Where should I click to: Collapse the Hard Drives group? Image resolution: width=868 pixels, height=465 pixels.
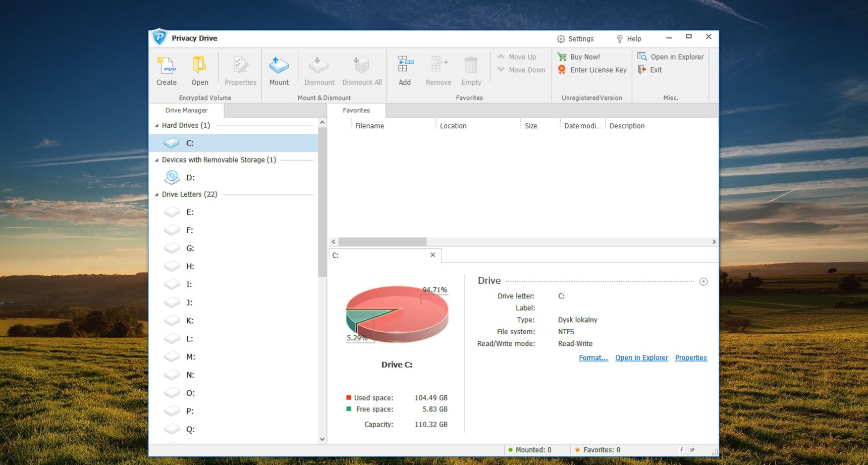click(x=156, y=126)
